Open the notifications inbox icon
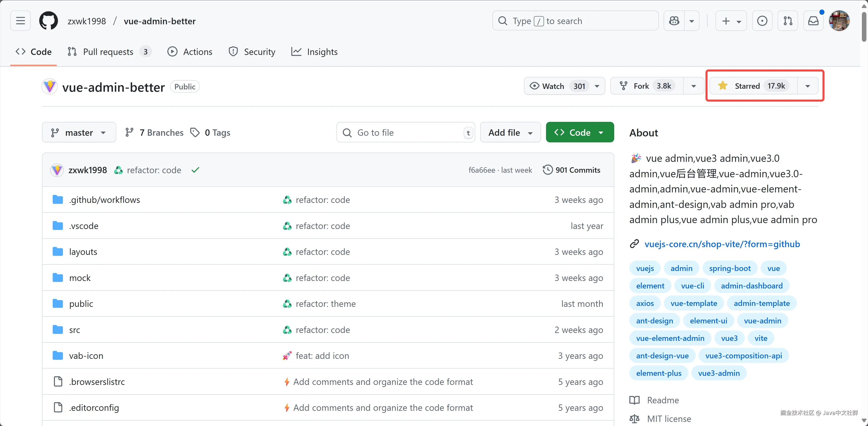The height and width of the screenshot is (426, 868). (814, 21)
